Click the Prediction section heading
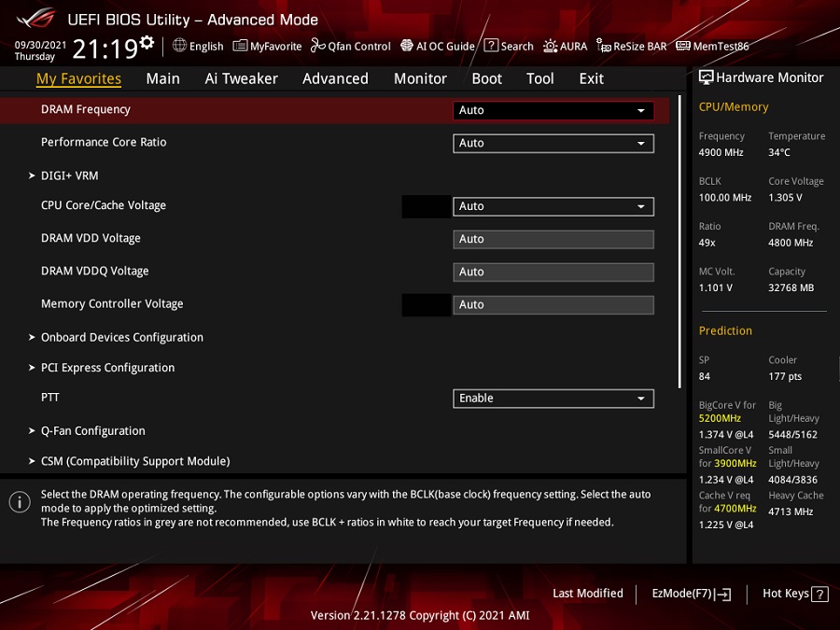This screenshot has width=840, height=630. click(725, 330)
